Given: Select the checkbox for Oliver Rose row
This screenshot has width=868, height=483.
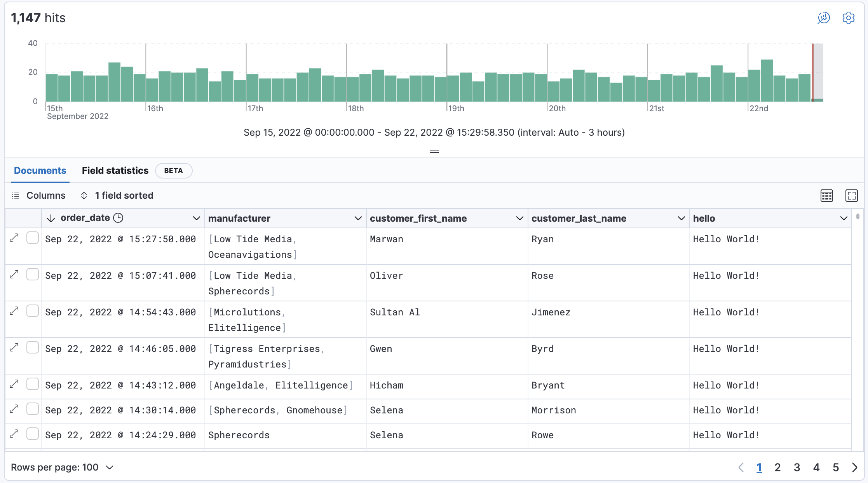Looking at the screenshot, I should coord(33,275).
